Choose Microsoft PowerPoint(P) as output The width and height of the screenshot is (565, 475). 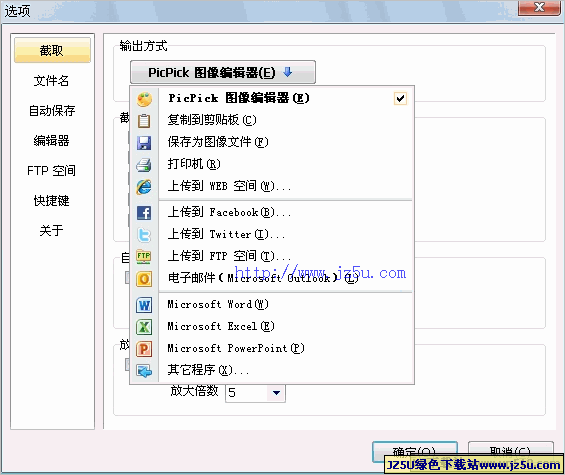[272, 349]
